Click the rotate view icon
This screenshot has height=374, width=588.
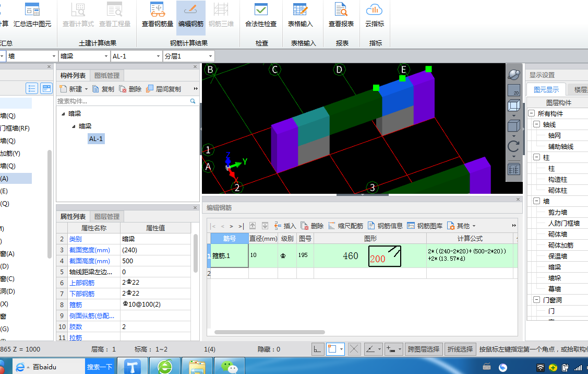tap(514, 146)
